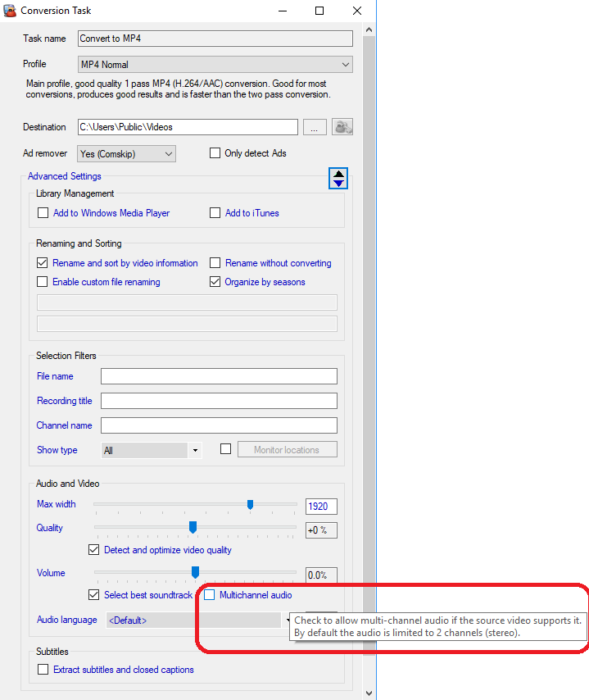Image resolution: width=589 pixels, height=700 pixels.
Task: Open the Audio language dropdown
Action: pyautogui.click(x=197, y=620)
